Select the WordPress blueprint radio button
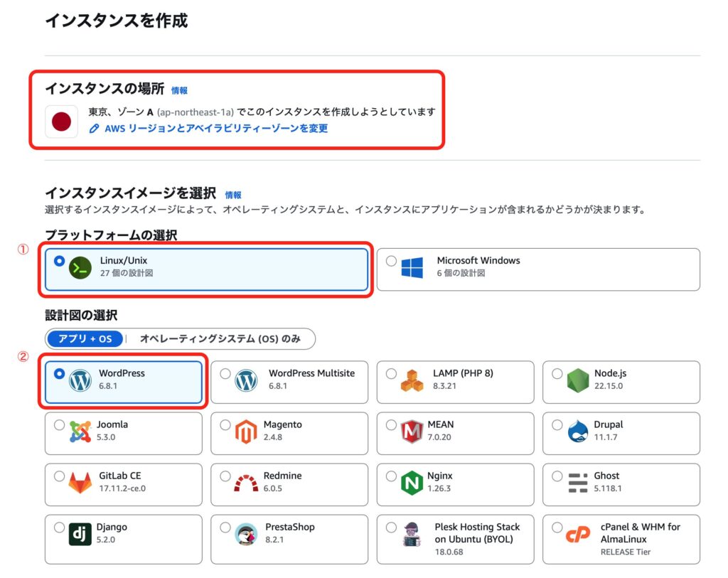This screenshot has height=578, width=728. (x=59, y=374)
